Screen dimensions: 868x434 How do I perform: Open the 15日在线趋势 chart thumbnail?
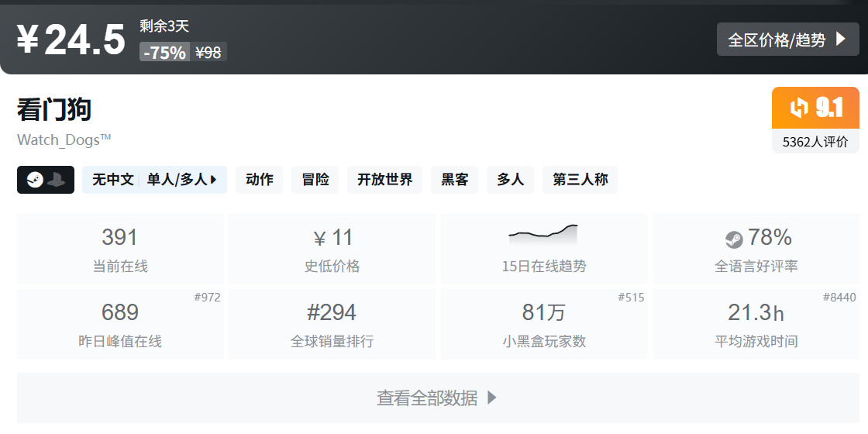tap(543, 235)
